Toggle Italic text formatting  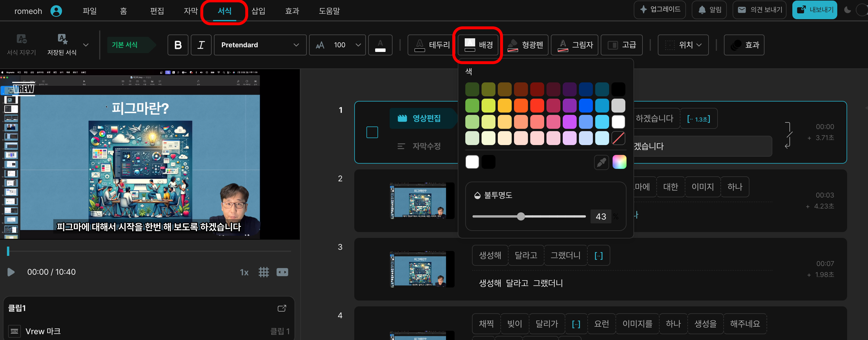click(x=201, y=45)
